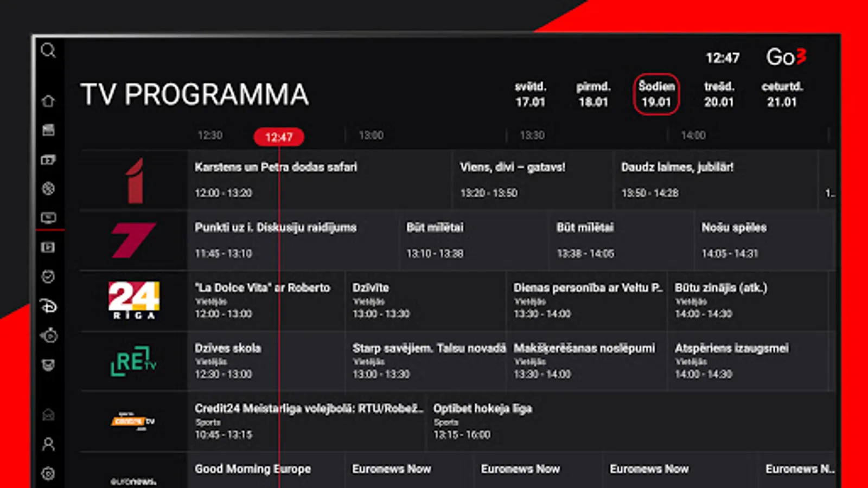This screenshot has height=488, width=868.
Task: Select the TV screen icon in sidebar
Action: pos(48,218)
